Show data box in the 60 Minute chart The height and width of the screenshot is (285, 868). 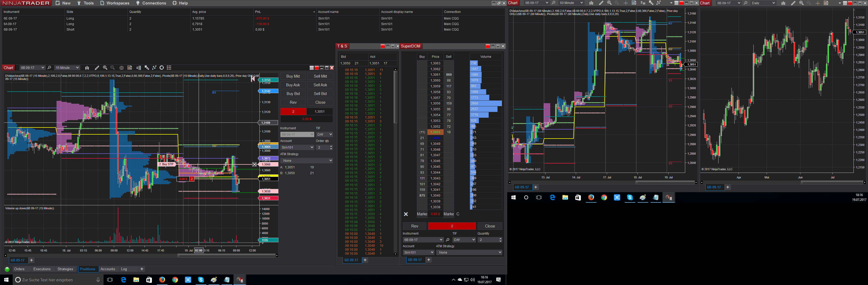tap(634, 3)
